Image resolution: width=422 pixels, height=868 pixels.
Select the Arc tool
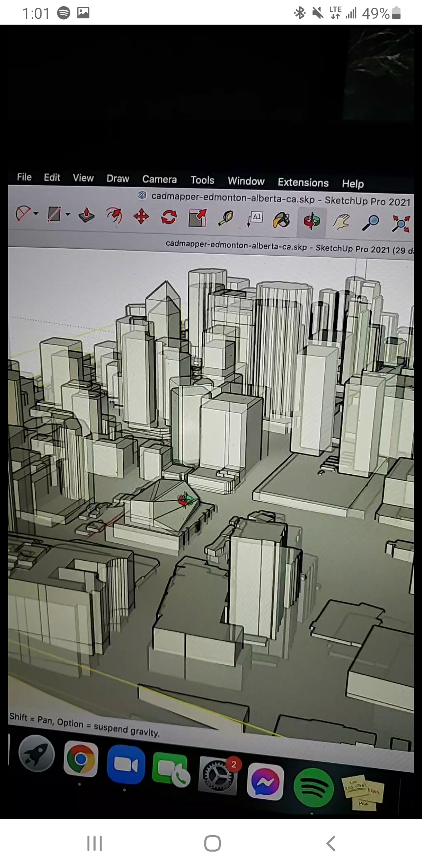[x=23, y=214]
